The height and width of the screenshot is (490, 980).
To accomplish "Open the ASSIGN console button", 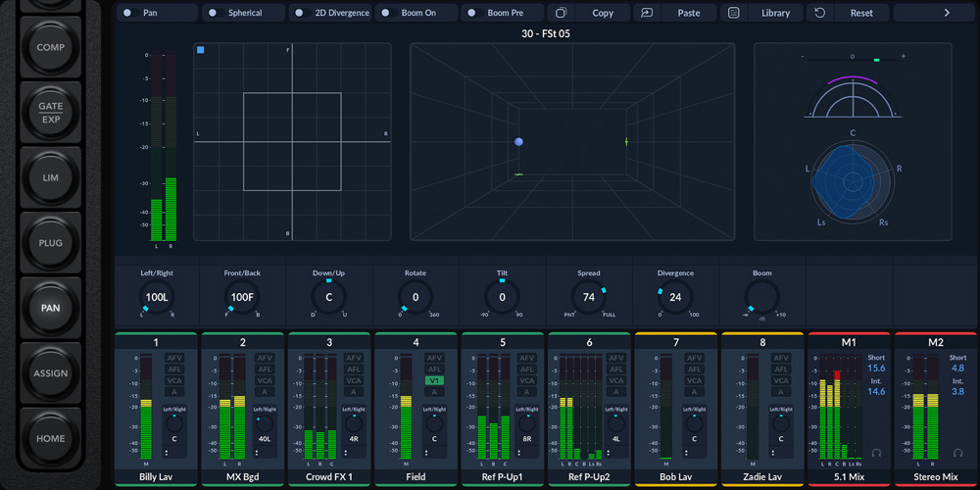I will pos(51,373).
